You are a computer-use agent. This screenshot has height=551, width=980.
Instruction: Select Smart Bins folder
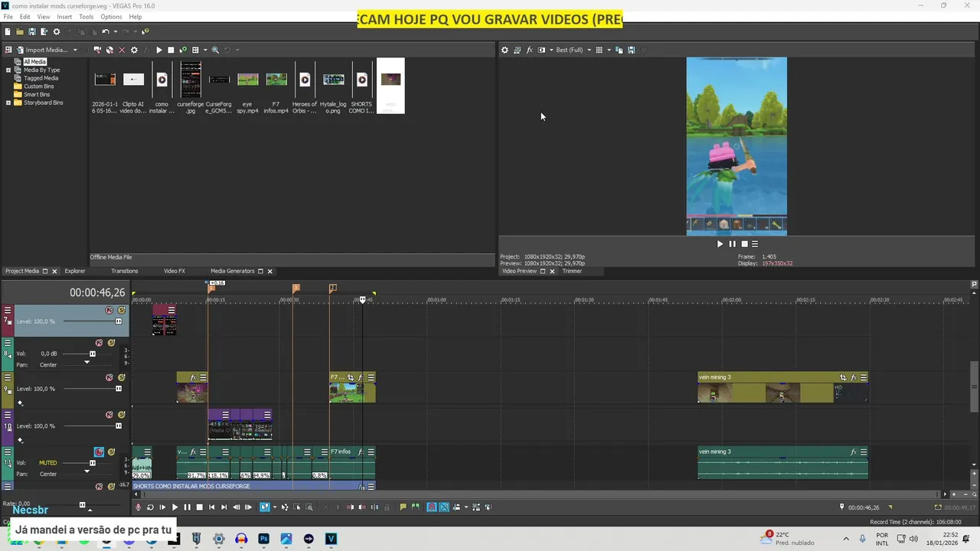click(x=37, y=94)
